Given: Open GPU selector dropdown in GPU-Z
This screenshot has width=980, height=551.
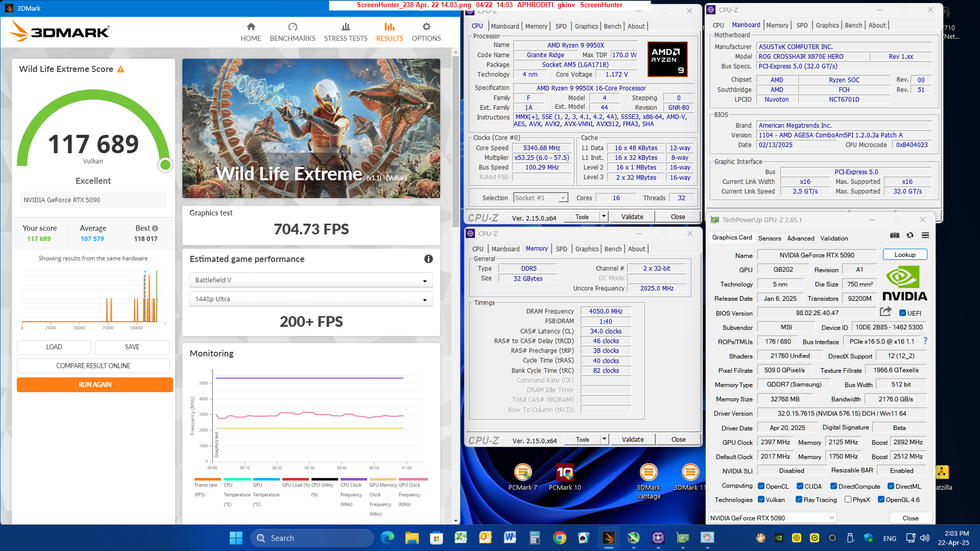Looking at the screenshot, I should 772,518.
